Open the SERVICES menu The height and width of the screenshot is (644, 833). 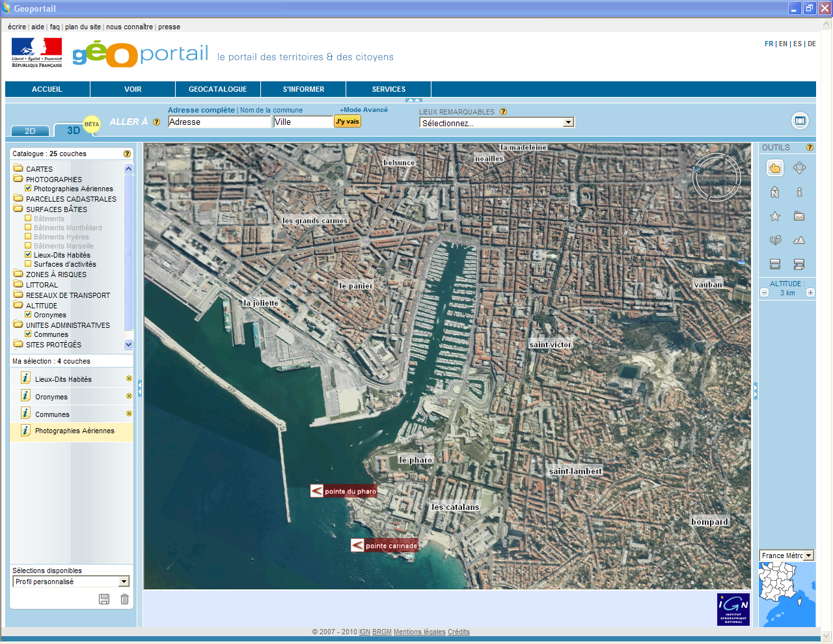click(389, 89)
